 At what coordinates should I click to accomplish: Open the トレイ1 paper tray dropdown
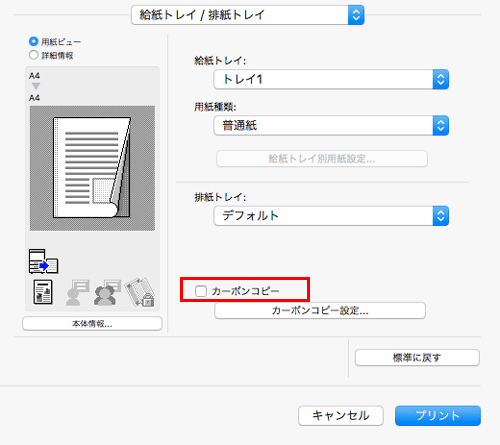[331, 79]
